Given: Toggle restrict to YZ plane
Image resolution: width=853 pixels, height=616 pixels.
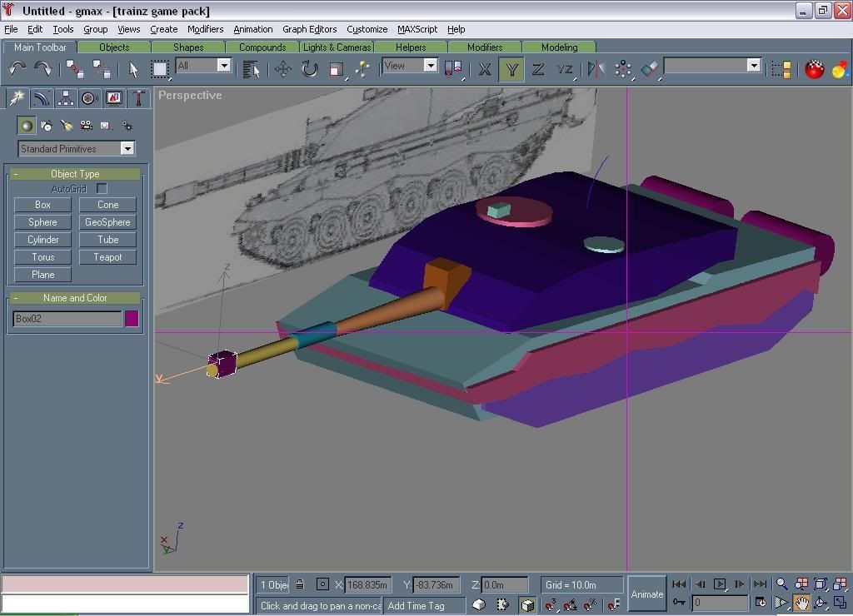Looking at the screenshot, I should coord(564,69).
